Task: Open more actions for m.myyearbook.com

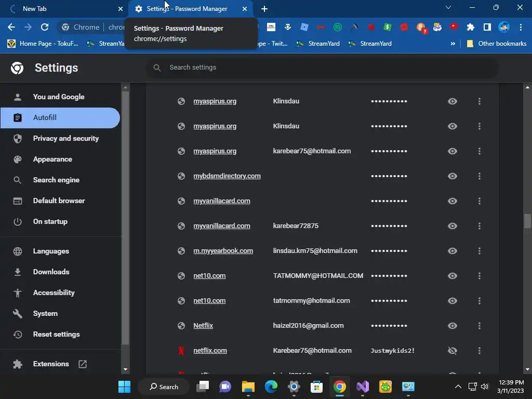Action: (x=480, y=251)
